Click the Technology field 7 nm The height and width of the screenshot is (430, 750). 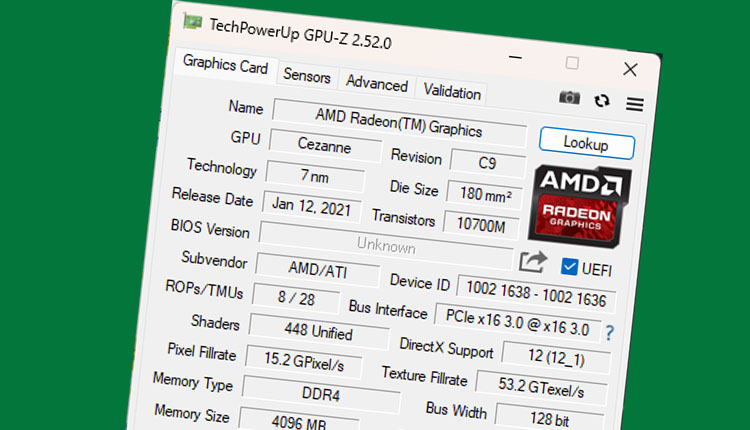coord(315,176)
